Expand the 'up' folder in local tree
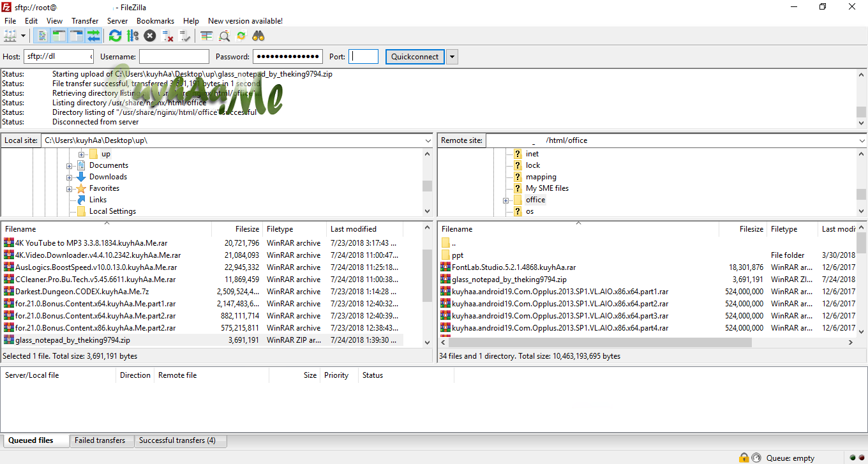Viewport: 868px width, 464px height. click(82, 154)
